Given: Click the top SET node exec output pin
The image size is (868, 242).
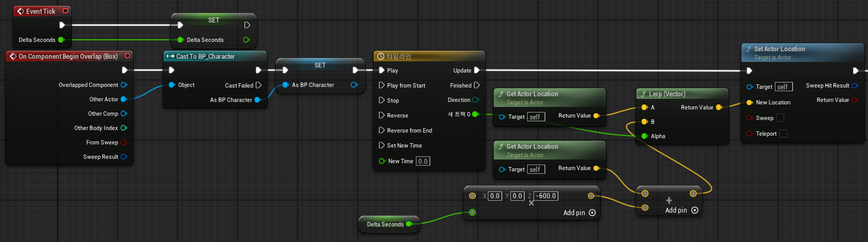Looking at the screenshot, I should 247,25.
